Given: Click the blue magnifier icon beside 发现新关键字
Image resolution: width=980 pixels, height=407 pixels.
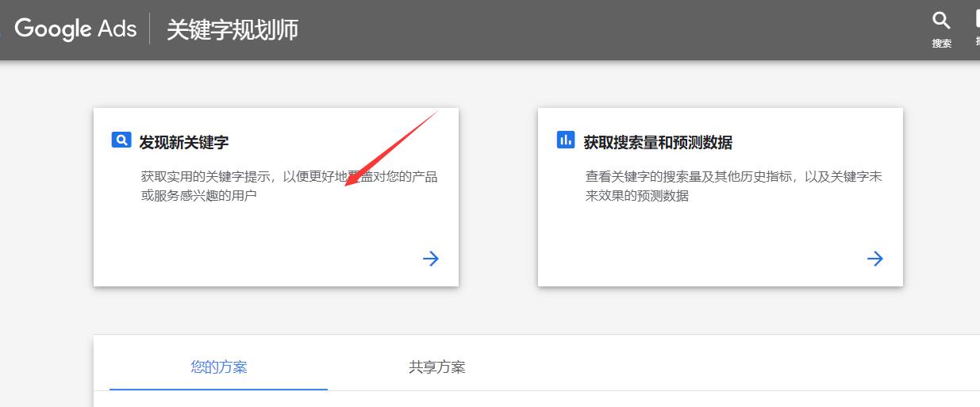Looking at the screenshot, I should (121, 140).
